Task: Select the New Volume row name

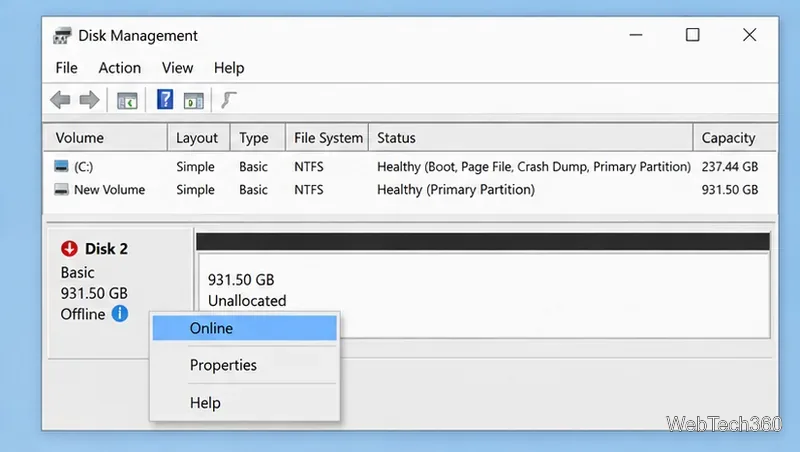Action: tap(110, 190)
